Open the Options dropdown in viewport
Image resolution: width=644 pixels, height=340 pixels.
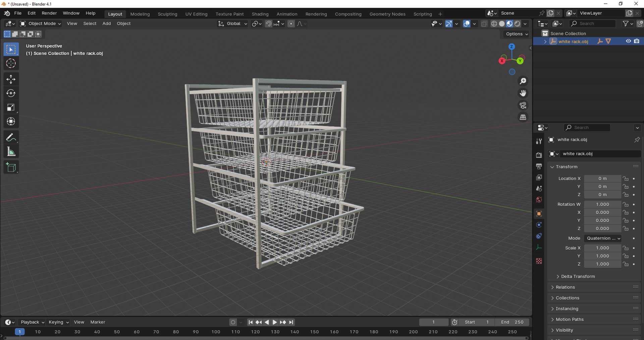pos(517,34)
